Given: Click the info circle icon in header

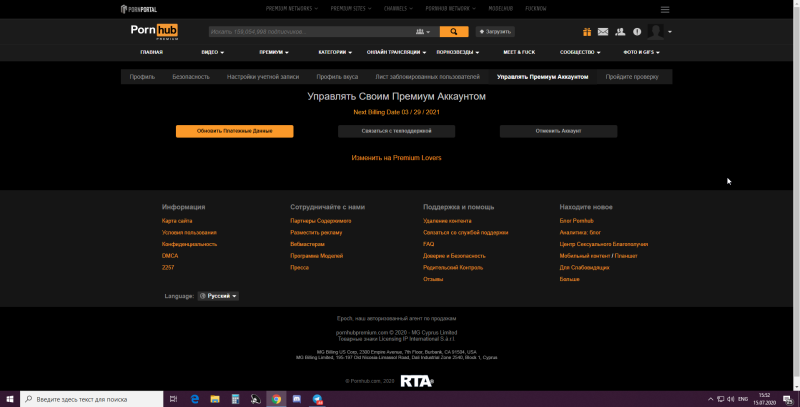Looking at the screenshot, I should [x=636, y=32].
